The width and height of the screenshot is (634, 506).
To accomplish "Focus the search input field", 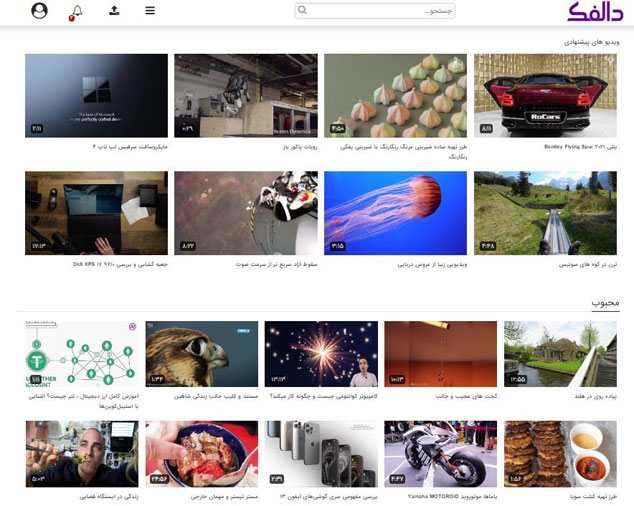I will (x=375, y=11).
